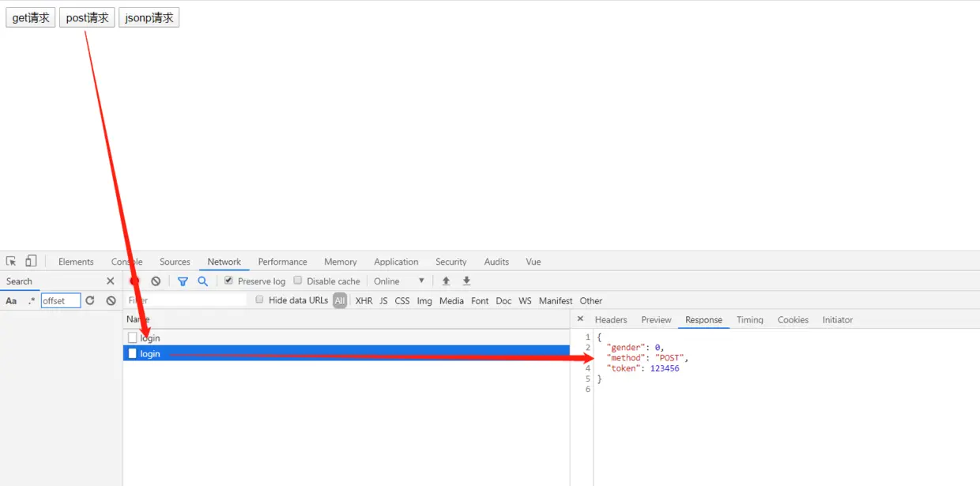Click the "gender": 0 response line
The height and width of the screenshot is (486, 980).
pyautogui.click(x=635, y=348)
